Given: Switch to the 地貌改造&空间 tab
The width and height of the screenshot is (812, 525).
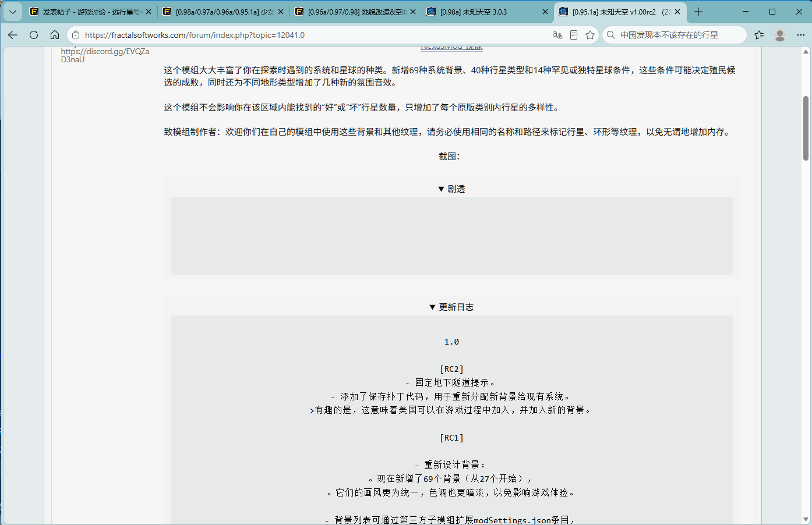Looking at the screenshot, I should tap(355, 12).
